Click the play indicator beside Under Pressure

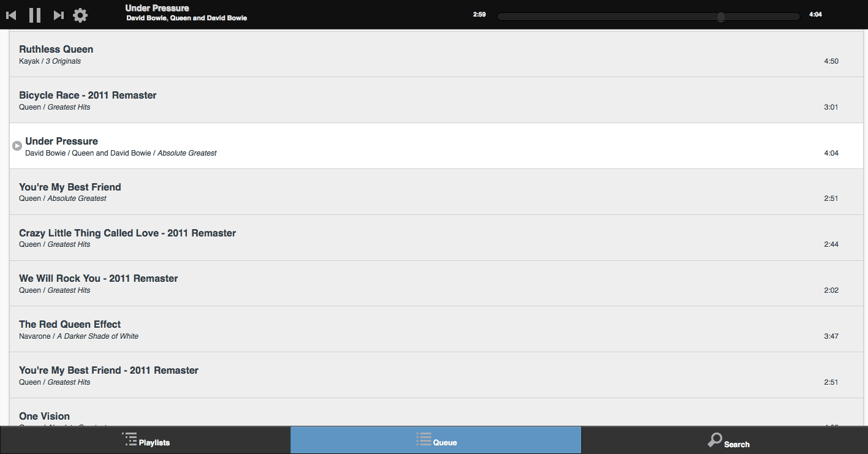pyautogui.click(x=17, y=146)
